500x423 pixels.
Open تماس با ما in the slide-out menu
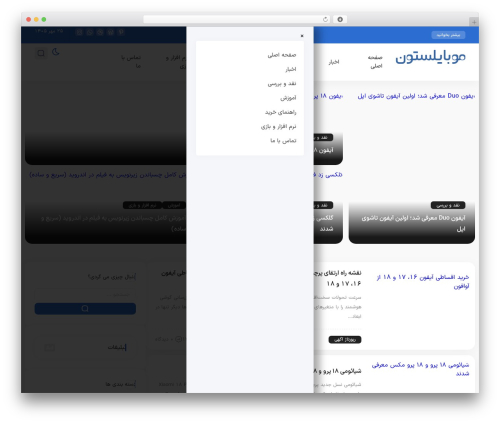pos(283,141)
